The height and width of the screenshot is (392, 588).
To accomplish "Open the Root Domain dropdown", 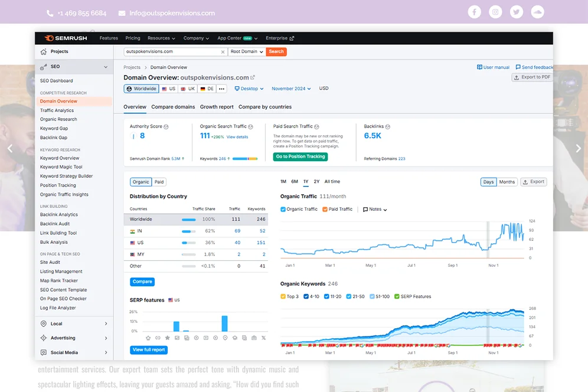I will (x=247, y=52).
